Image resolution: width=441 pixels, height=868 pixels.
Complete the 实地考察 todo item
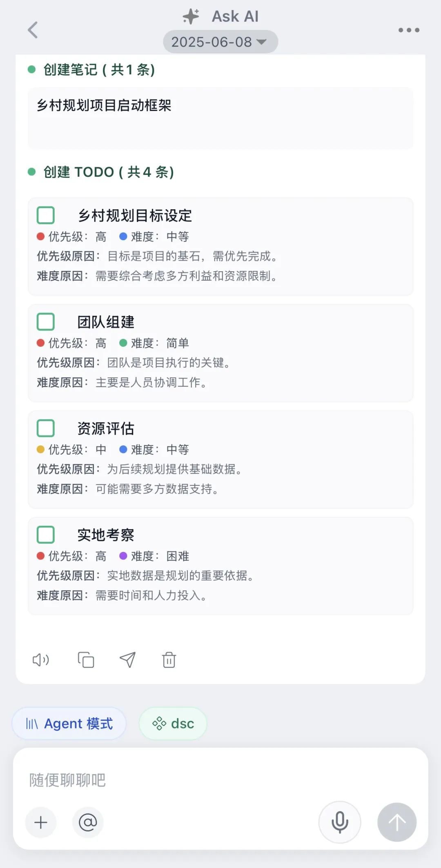point(46,535)
